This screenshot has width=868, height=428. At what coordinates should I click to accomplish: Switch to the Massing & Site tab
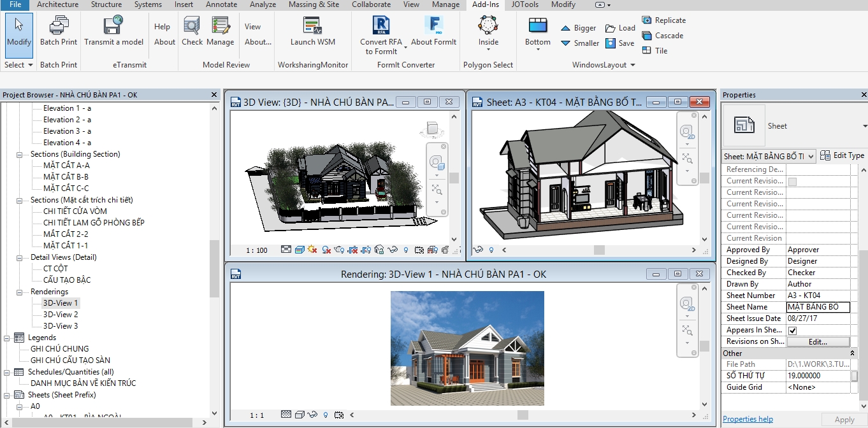[x=314, y=4]
